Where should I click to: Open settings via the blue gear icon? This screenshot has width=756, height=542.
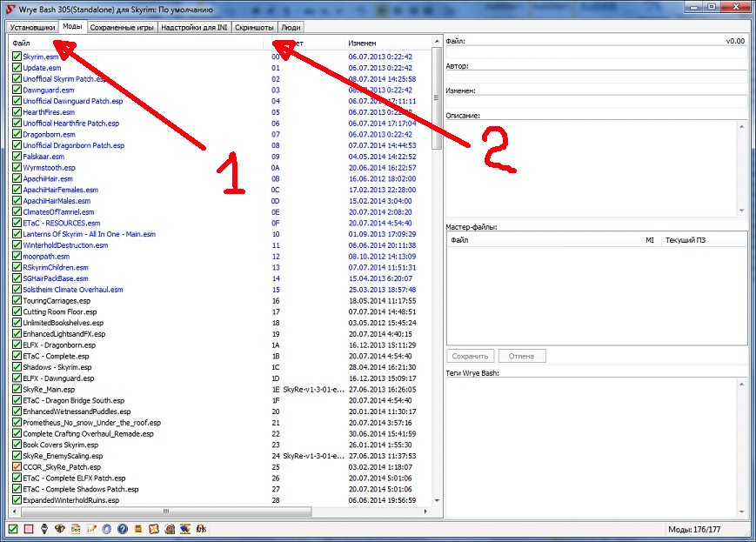[106, 529]
